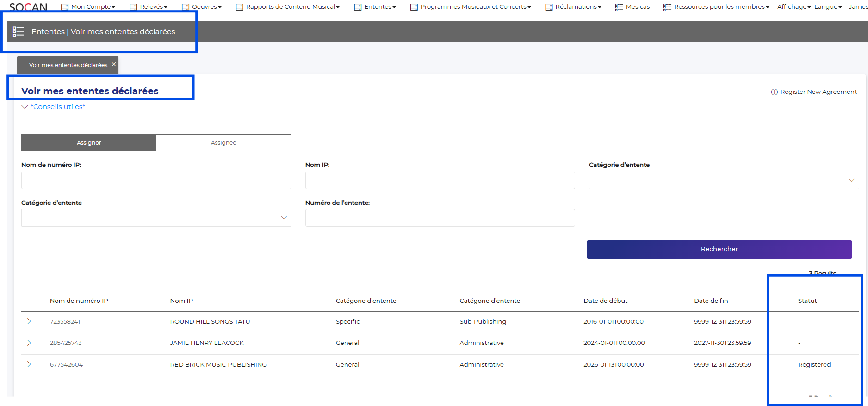Open the Réclamations menu
The image size is (868, 406).
[573, 7]
